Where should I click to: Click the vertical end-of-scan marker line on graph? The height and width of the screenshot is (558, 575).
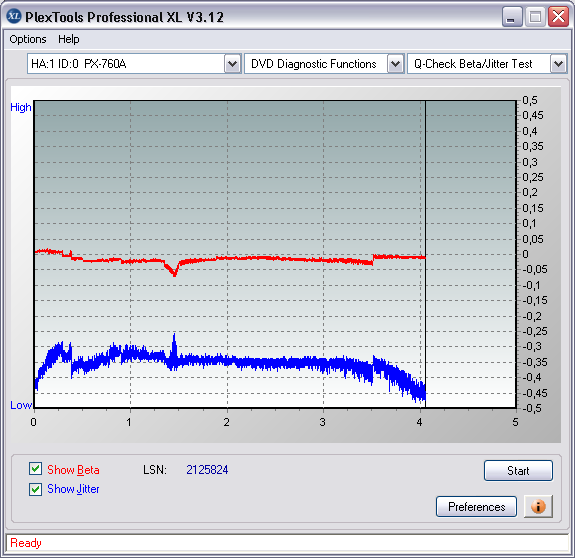(425, 254)
